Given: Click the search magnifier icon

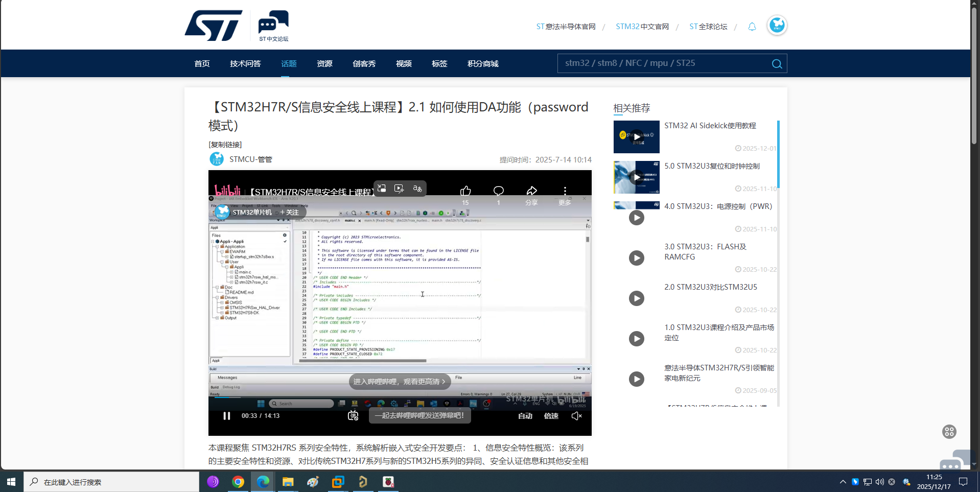Looking at the screenshot, I should tap(777, 64).
